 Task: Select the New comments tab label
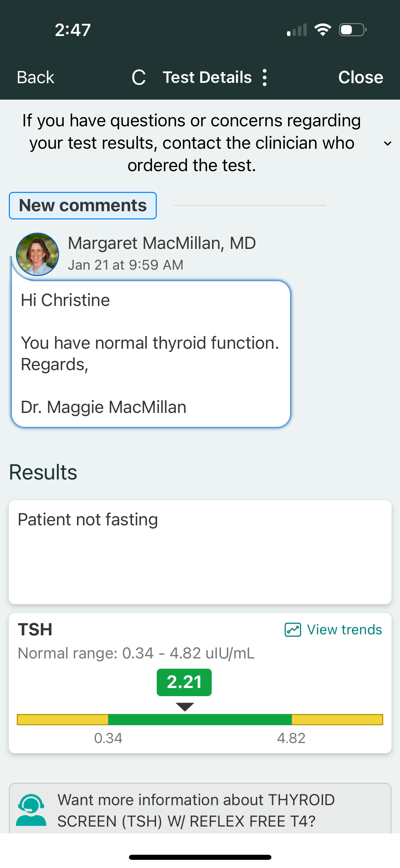(83, 205)
